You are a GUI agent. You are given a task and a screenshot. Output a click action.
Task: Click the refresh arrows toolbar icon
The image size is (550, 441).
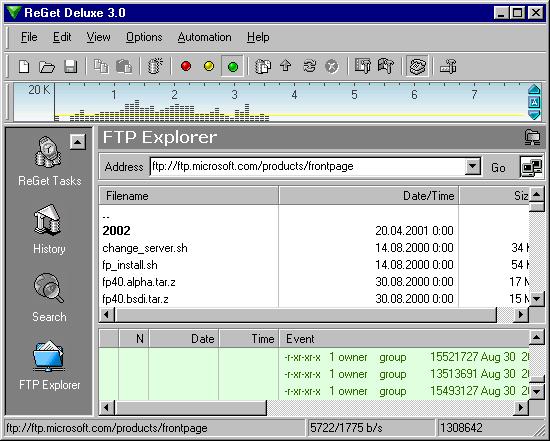(x=309, y=66)
